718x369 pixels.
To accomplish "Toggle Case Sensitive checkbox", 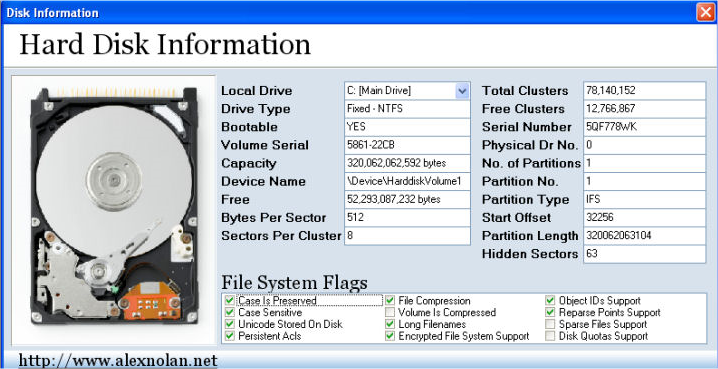I will coord(229,312).
